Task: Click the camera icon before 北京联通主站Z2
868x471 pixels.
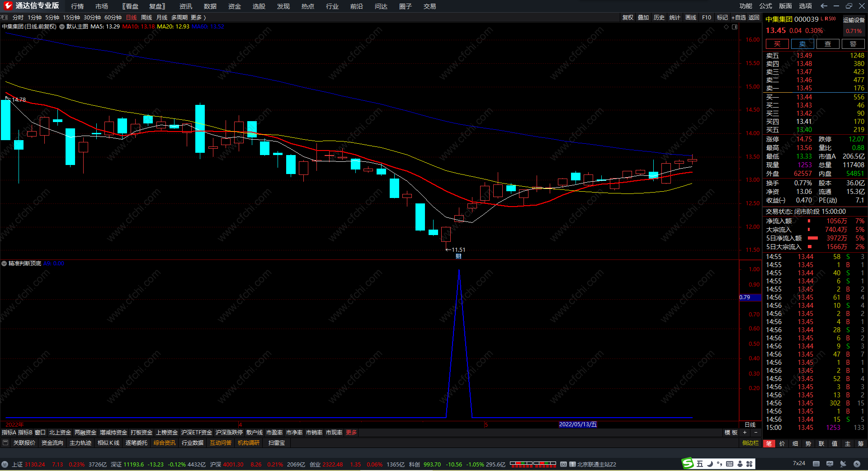Action: pos(564,464)
